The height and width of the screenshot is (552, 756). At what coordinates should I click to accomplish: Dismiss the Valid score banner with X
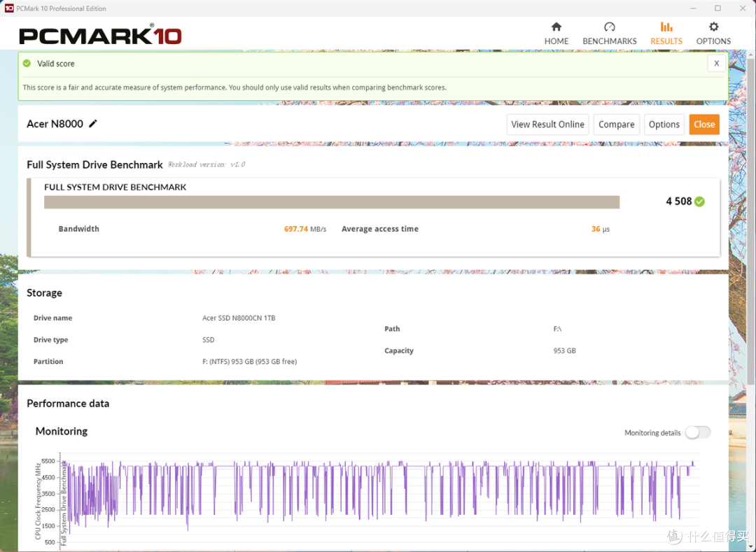click(717, 63)
